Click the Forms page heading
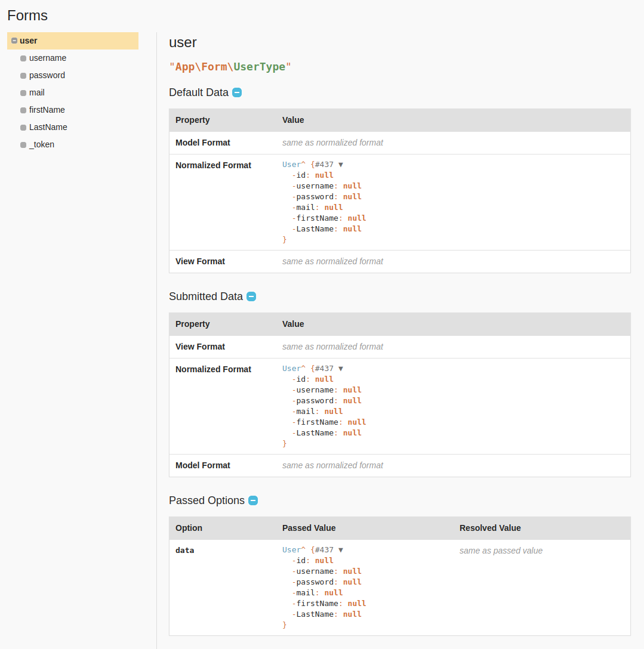The image size is (644, 649). 27,16
